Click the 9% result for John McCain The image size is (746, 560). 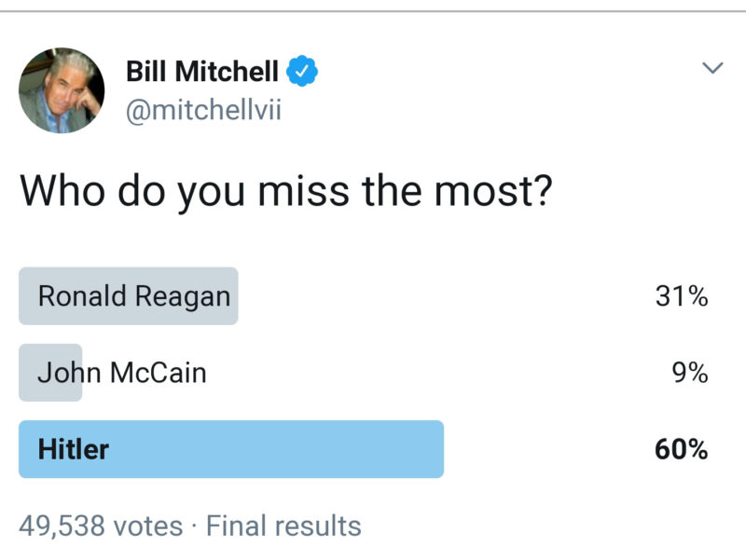(689, 373)
